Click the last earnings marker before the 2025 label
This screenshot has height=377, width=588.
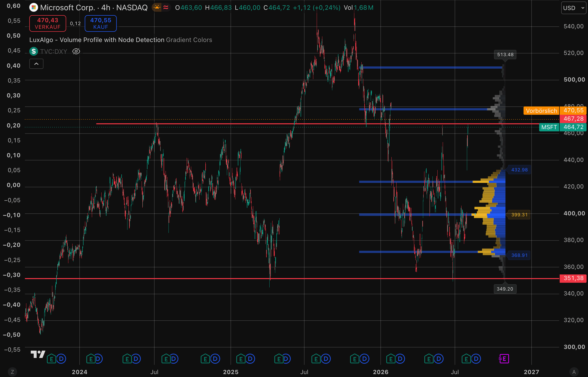click(205, 359)
